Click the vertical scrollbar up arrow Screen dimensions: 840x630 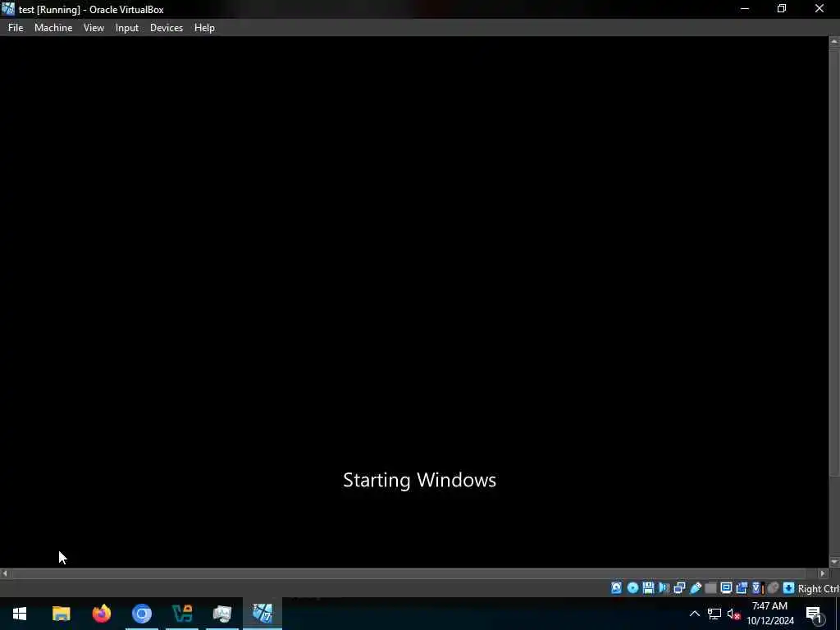click(x=834, y=41)
